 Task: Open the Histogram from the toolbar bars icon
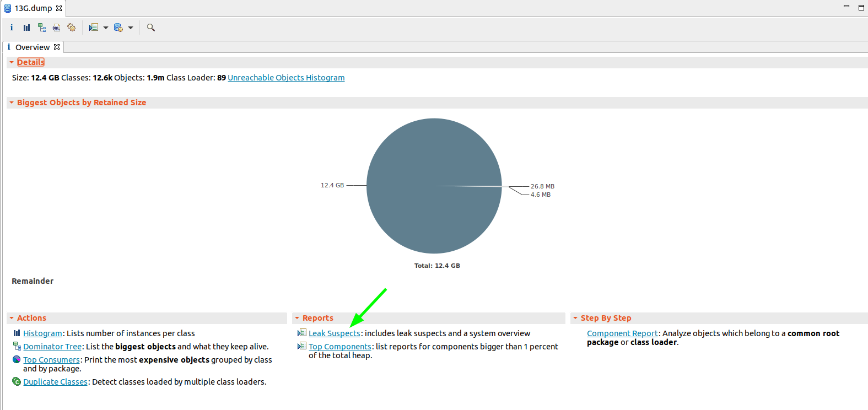pos(26,28)
